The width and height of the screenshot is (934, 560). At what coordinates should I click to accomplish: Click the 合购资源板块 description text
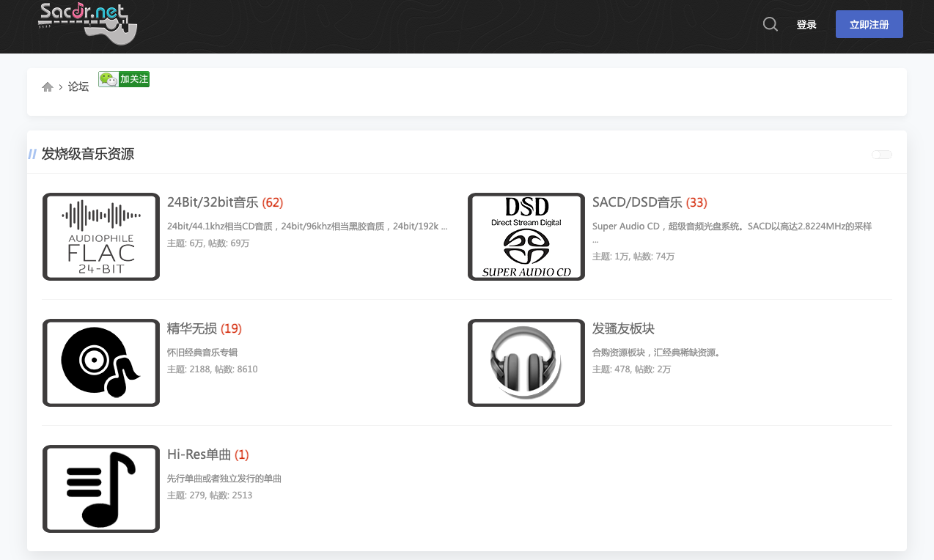(x=656, y=353)
